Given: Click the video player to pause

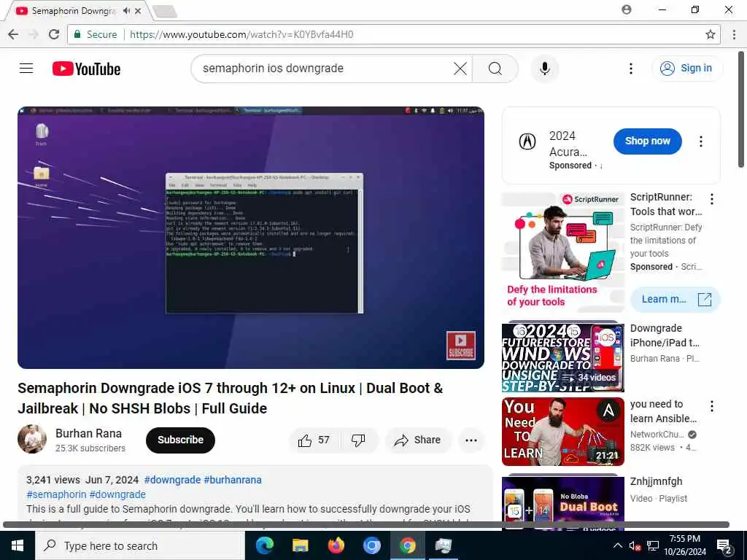Looking at the screenshot, I should click(x=251, y=238).
